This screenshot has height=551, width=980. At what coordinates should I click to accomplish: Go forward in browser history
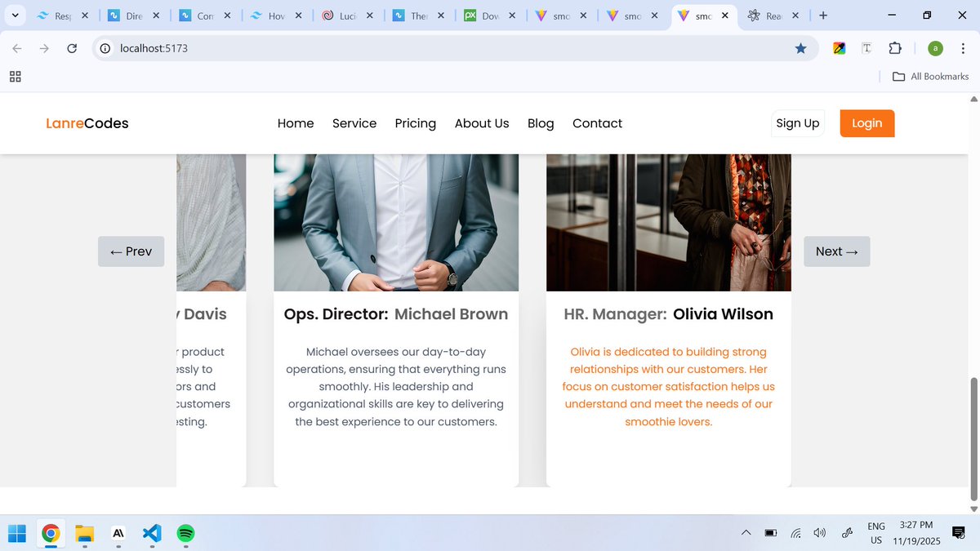(44, 48)
